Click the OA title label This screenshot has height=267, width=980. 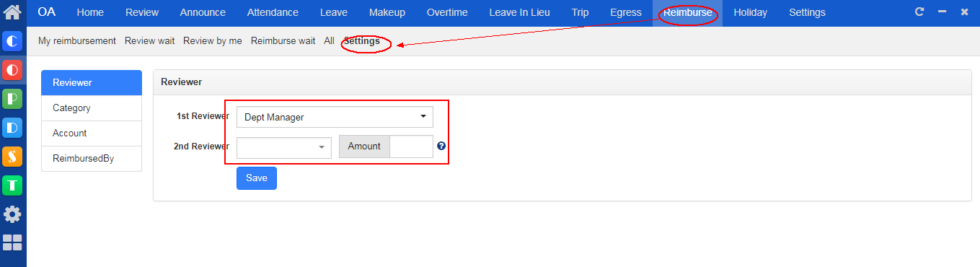(46, 12)
